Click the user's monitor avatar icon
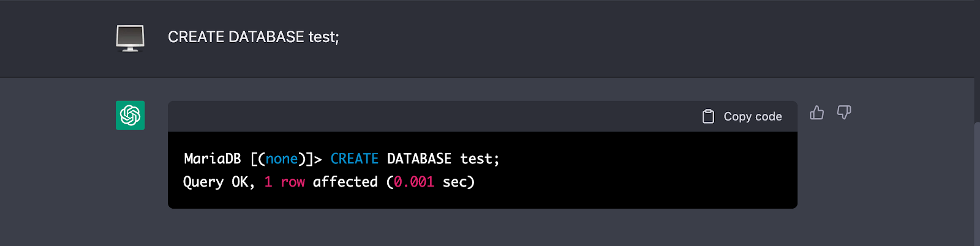 (130, 39)
